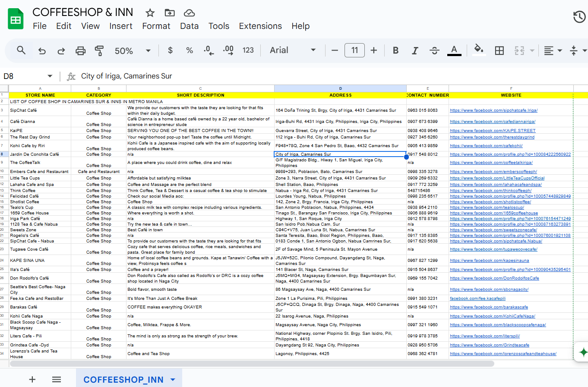Viewport: 588px width, 387px height.
Task: Redo the last action
Action: pos(61,50)
